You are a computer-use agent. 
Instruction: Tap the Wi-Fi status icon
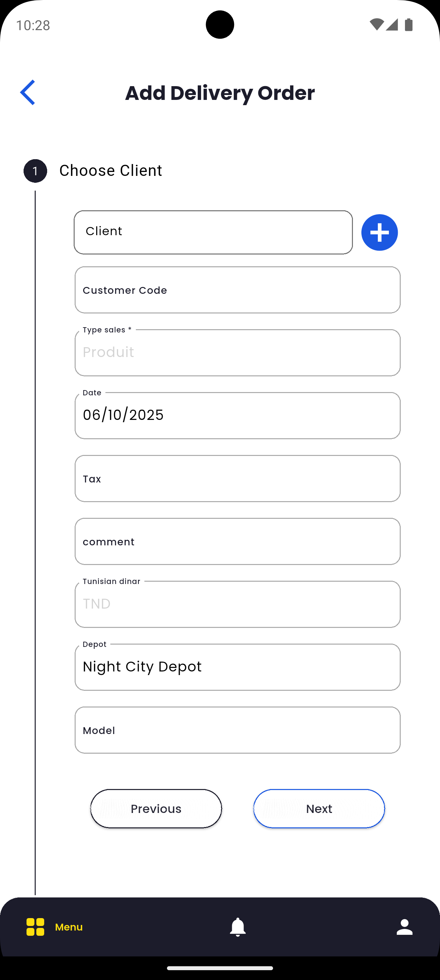coord(376,25)
